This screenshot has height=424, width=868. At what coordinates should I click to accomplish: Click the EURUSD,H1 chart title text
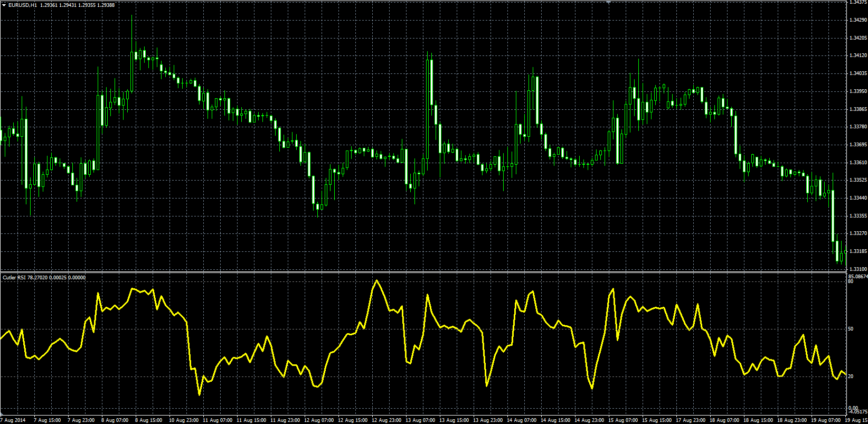(23, 5)
